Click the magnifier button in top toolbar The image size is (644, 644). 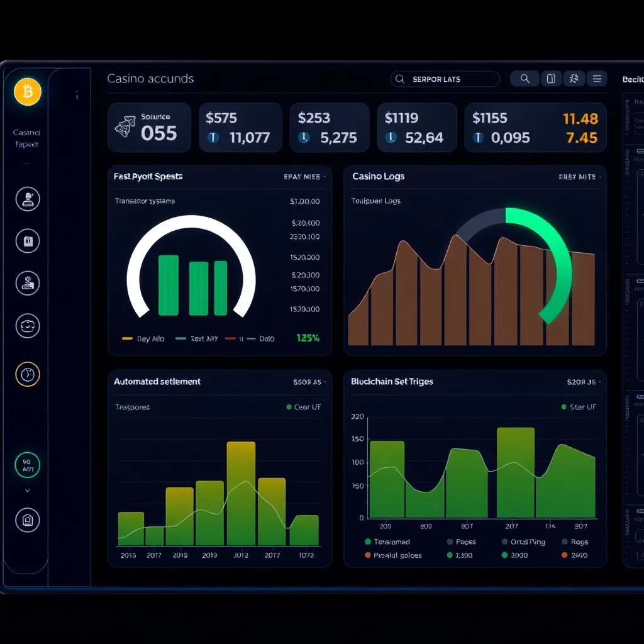(524, 79)
